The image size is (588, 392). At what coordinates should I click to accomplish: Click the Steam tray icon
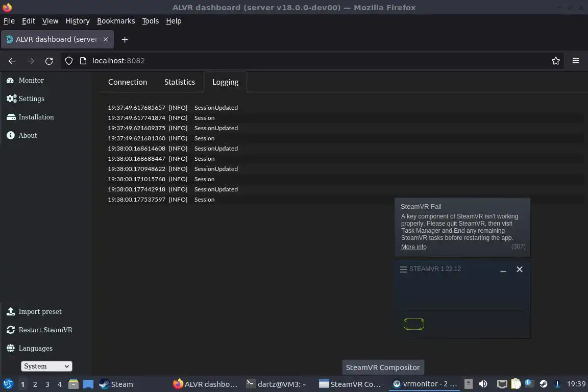click(x=544, y=384)
